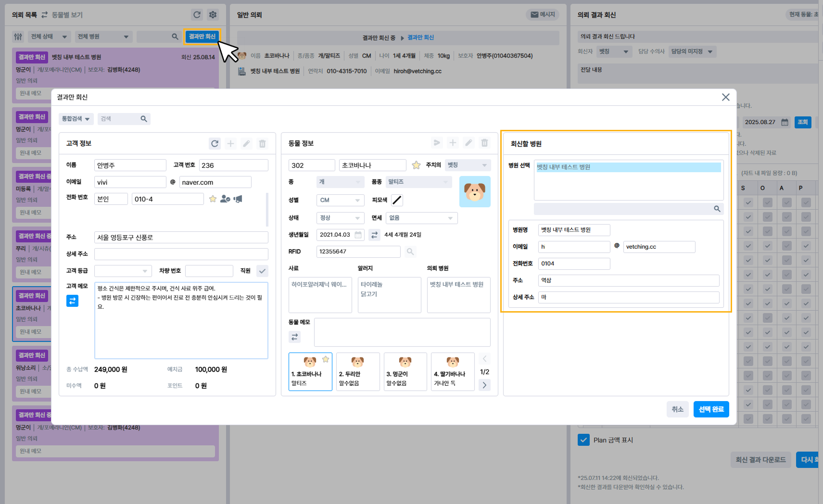
Task: Open the 주치의 dropdown showing 벳칭
Action: (468, 165)
